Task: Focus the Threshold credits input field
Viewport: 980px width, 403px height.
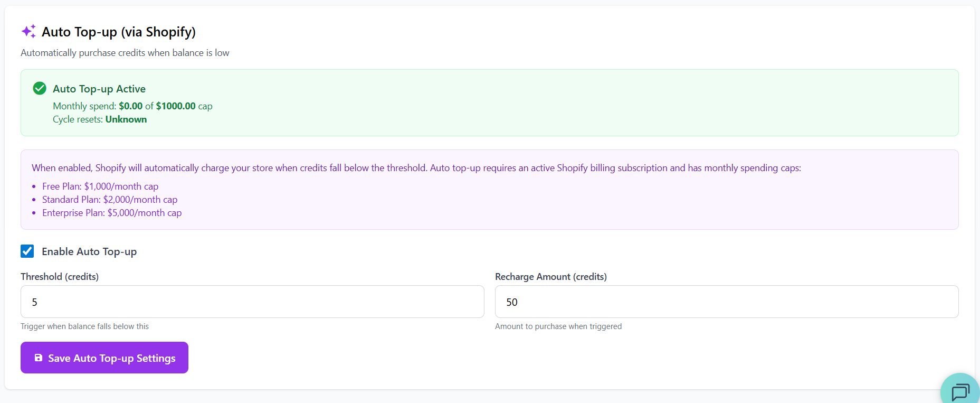Action: point(252,302)
